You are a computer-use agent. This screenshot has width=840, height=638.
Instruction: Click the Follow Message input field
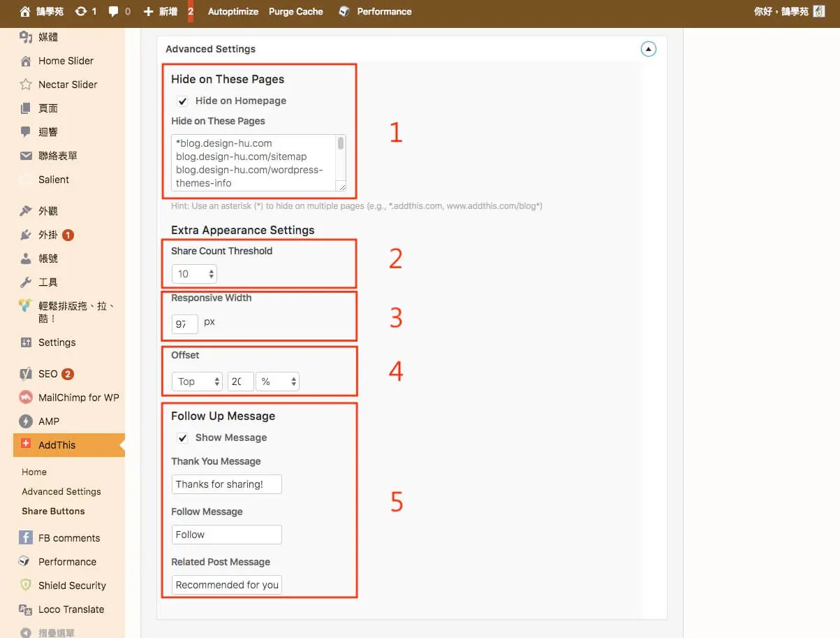pyautogui.click(x=227, y=535)
